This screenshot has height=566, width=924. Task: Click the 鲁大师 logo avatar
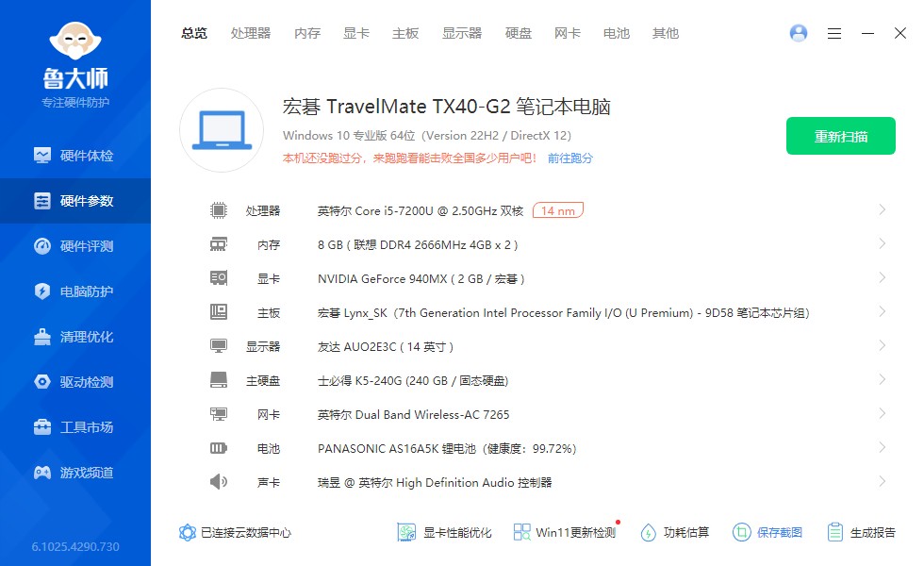click(x=75, y=41)
